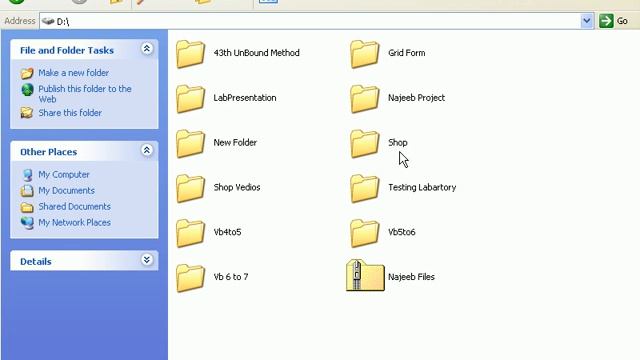Go to My Documents link

tap(66, 190)
